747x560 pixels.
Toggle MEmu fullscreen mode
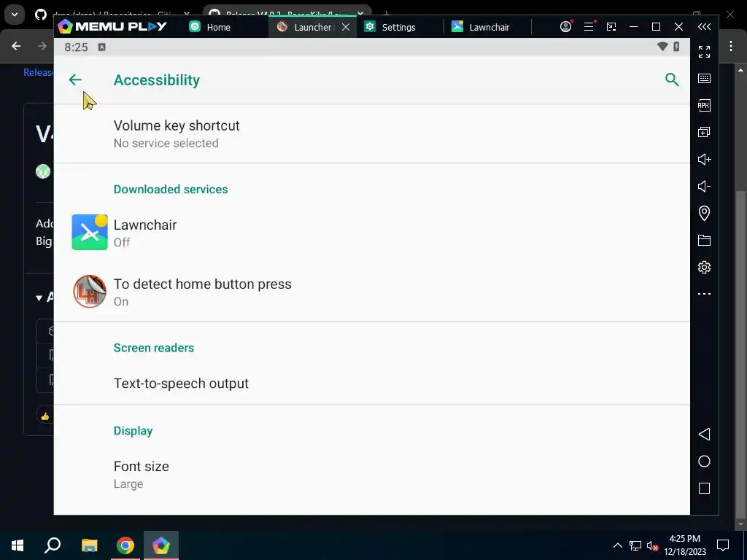tap(704, 52)
